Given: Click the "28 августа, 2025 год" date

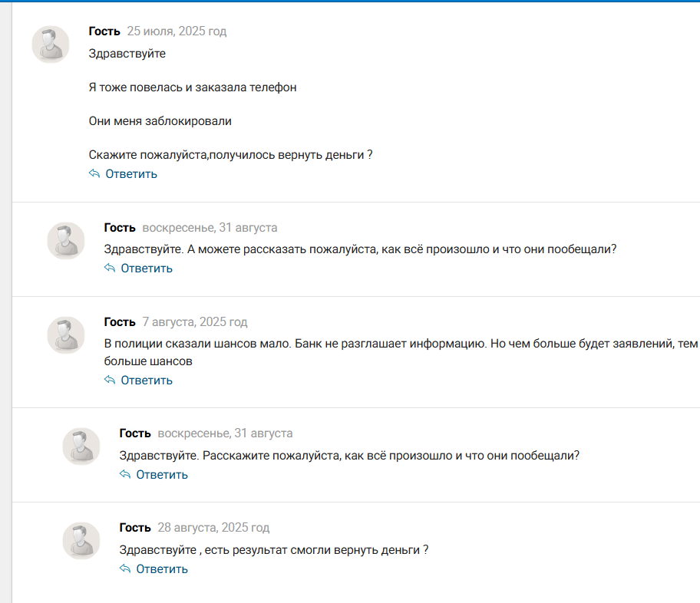Looking at the screenshot, I should coord(213,528).
